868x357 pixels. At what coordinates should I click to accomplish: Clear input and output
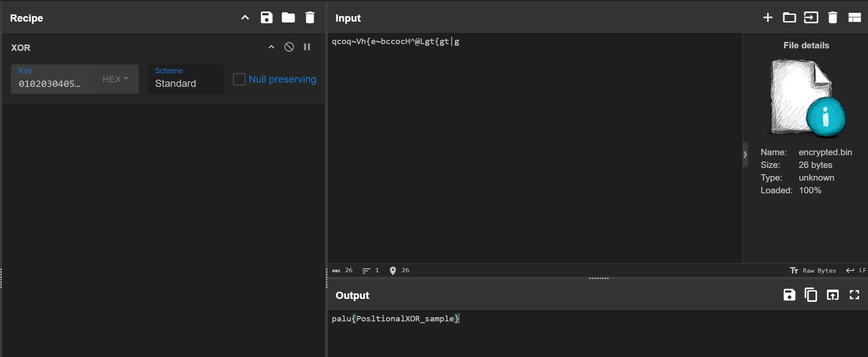[x=832, y=18]
